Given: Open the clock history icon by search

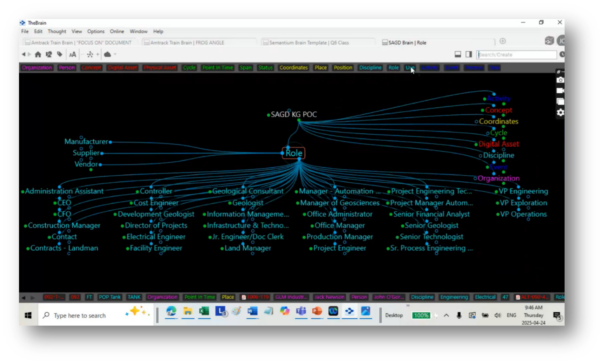Looking at the screenshot, I should [562, 55].
